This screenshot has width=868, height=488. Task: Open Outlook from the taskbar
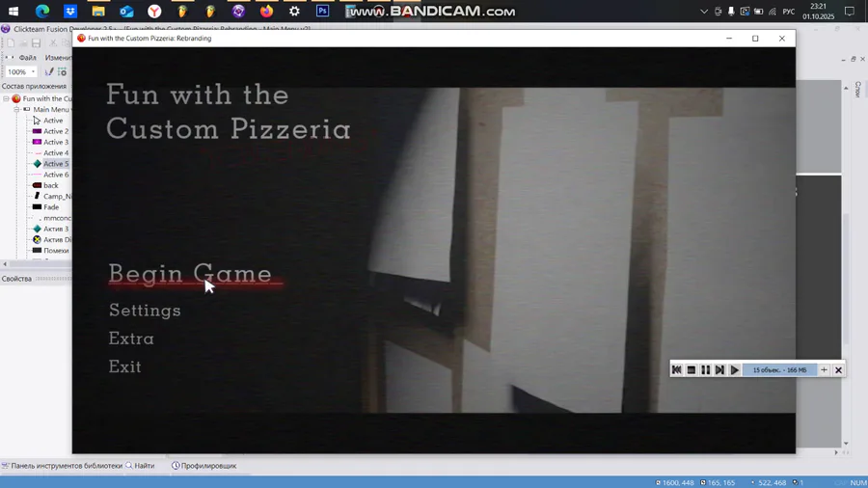tap(126, 11)
